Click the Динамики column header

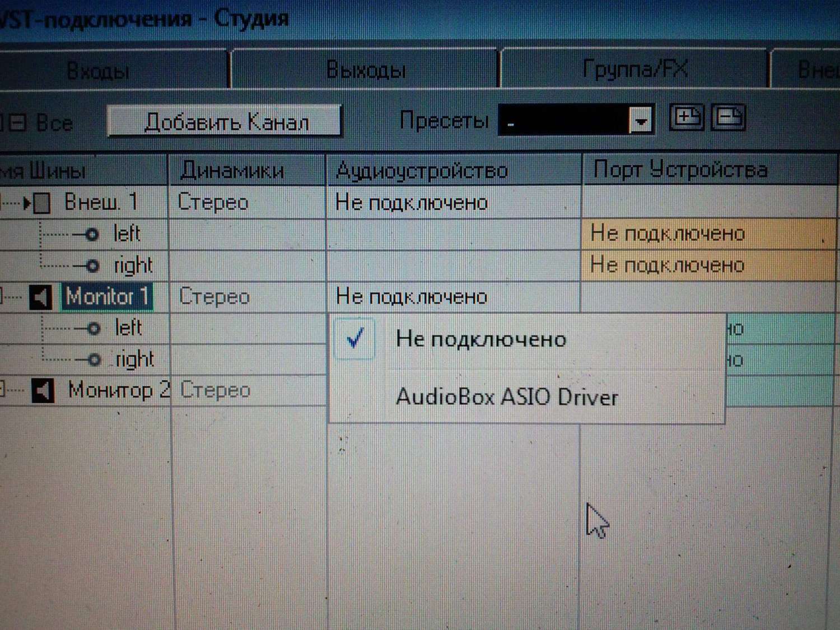[x=247, y=170]
